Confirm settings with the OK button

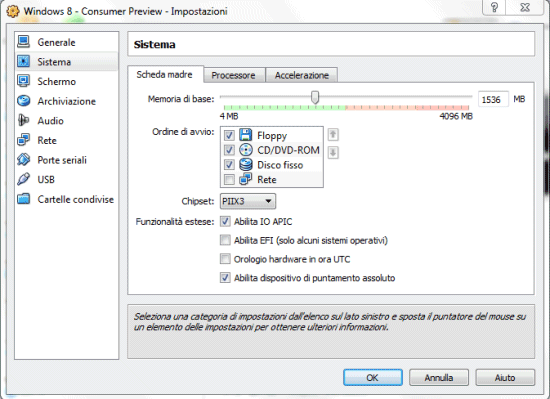[373, 377]
